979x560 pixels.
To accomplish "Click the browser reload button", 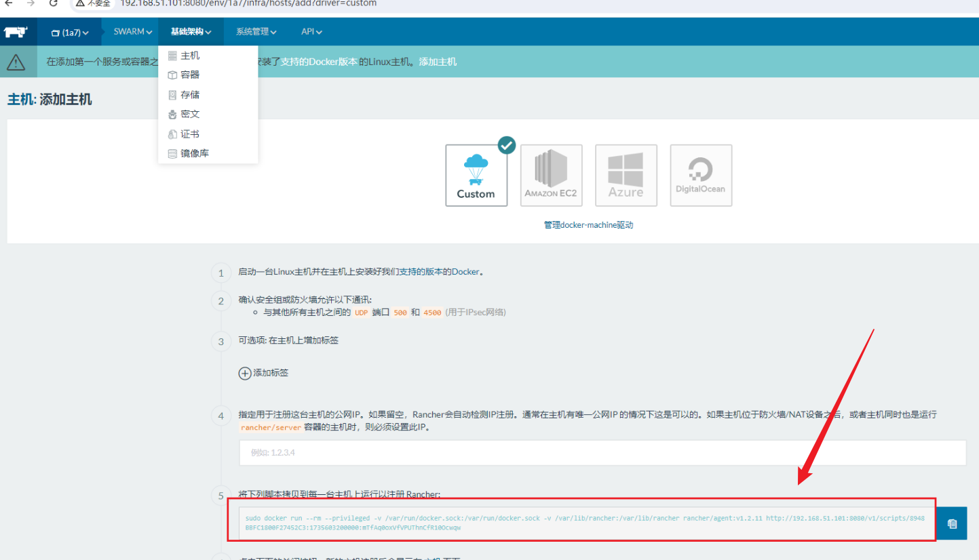I will [53, 3].
